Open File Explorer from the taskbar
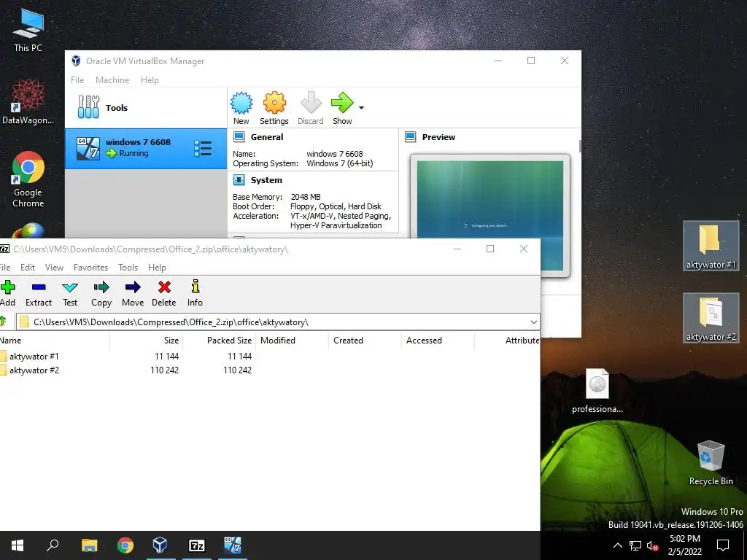This screenshot has height=560, width=747. pyautogui.click(x=89, y=545)
